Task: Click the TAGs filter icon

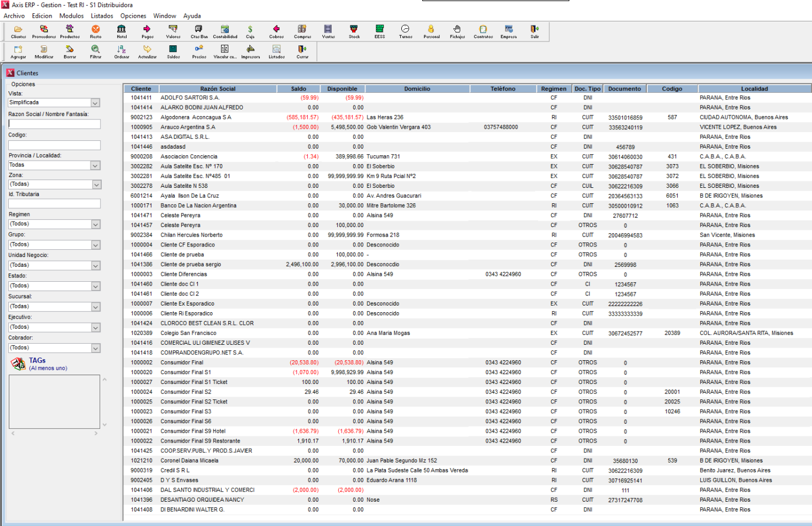Action: pyautogui.click(x=19, y=364)
